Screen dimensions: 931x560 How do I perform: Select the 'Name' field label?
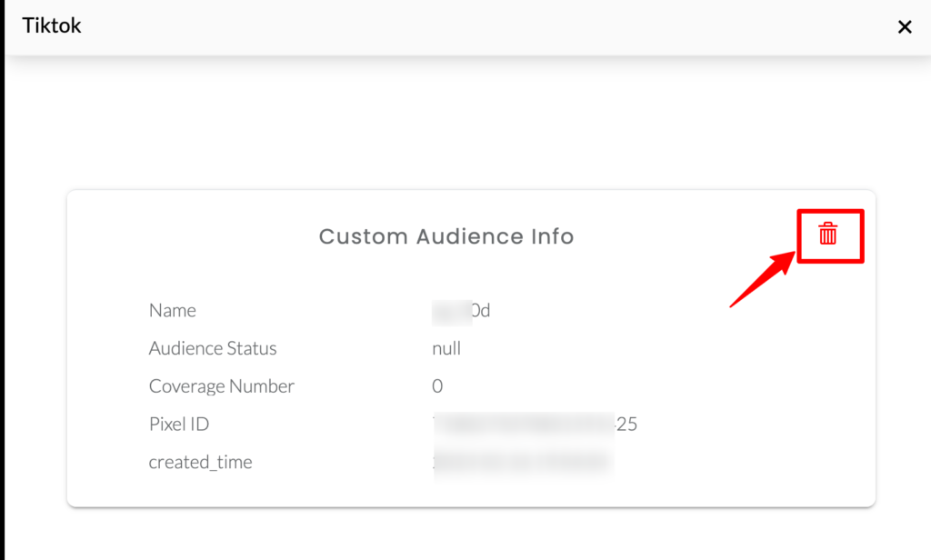pos(172,310)
